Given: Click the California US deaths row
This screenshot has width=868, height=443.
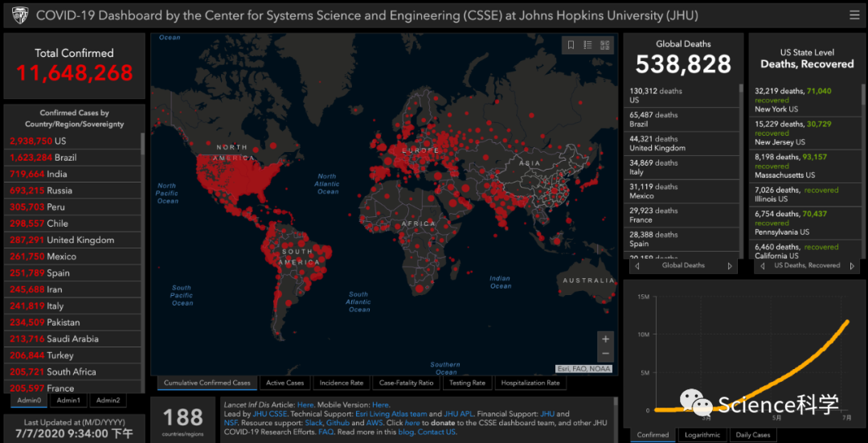Looking at the screenshot, I should click(x=805, y=251).
